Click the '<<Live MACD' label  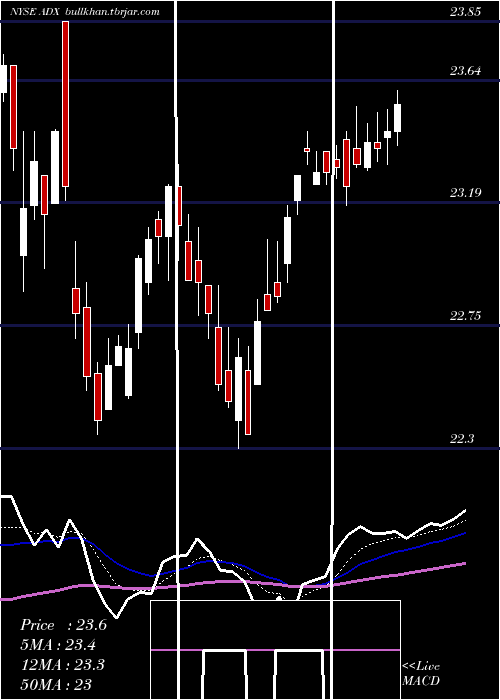click(x=421, y=673)
